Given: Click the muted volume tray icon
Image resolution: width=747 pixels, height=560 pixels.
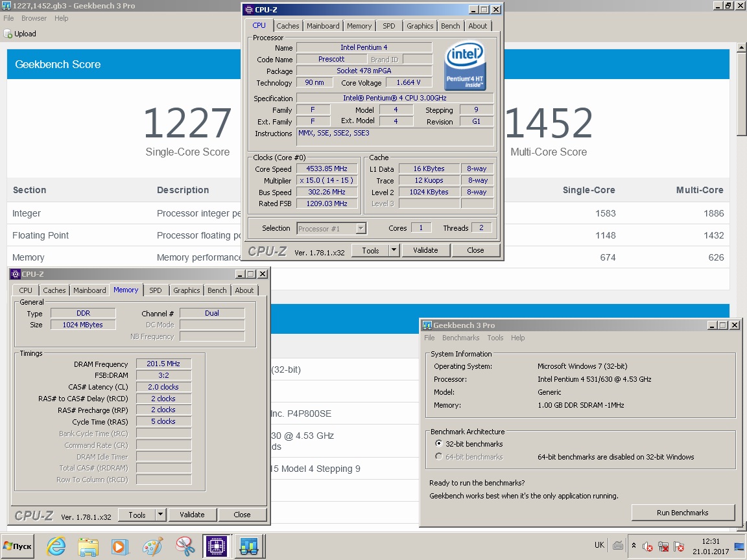Looking at the screenshot, I should point(647,546).
